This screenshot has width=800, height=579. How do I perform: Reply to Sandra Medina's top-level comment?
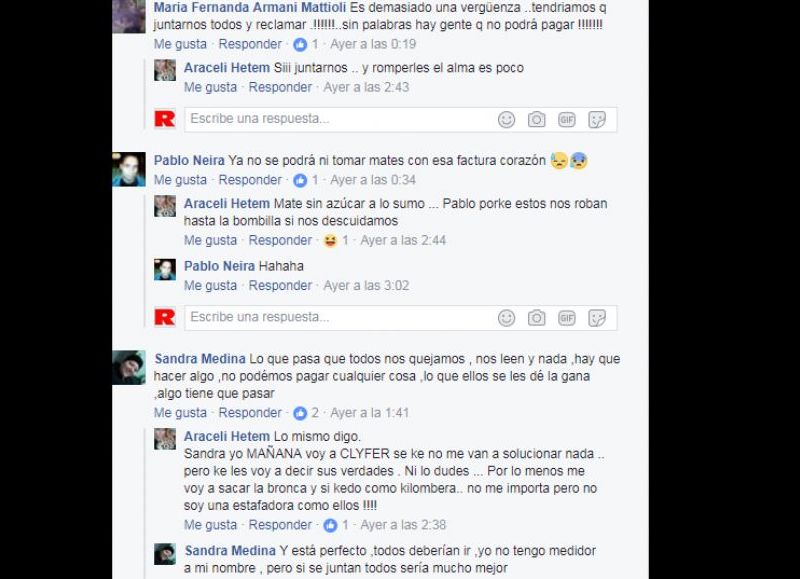[250, 413]
